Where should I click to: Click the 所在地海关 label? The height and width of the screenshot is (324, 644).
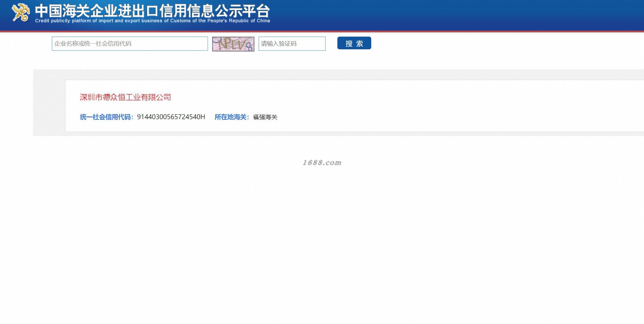pos(232,117)
